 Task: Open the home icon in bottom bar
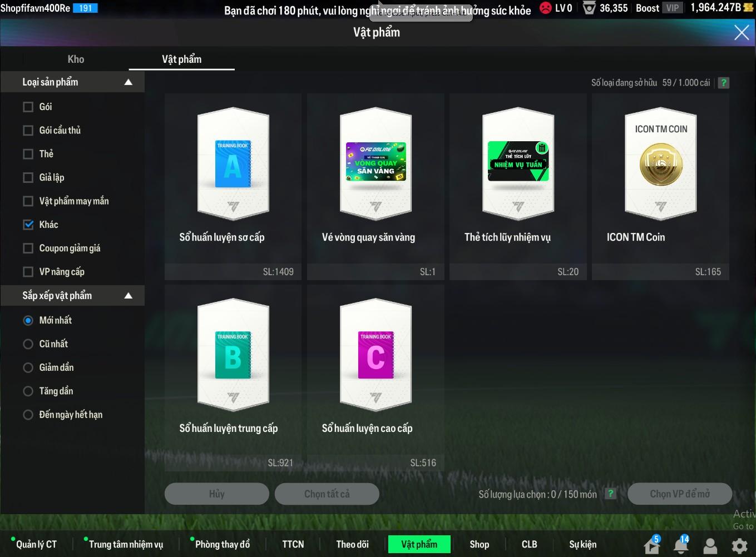point(651,546)
